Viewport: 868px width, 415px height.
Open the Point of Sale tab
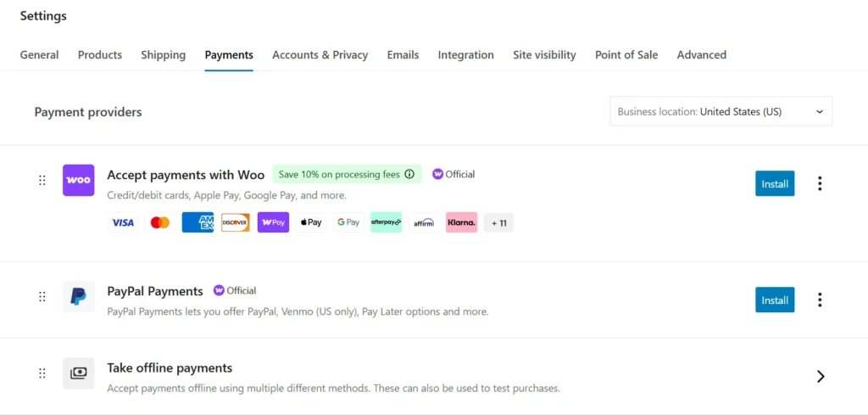[x=626, y=55]
